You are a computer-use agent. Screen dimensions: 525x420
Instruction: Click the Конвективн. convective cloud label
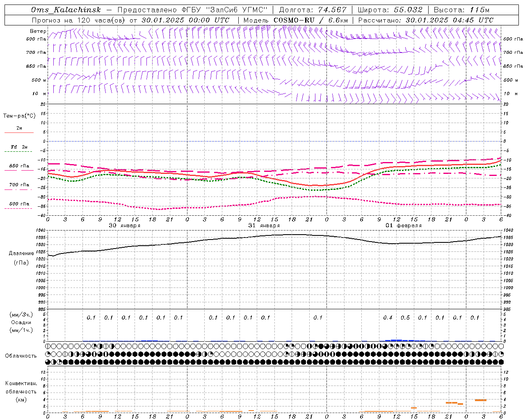[21, 383]
